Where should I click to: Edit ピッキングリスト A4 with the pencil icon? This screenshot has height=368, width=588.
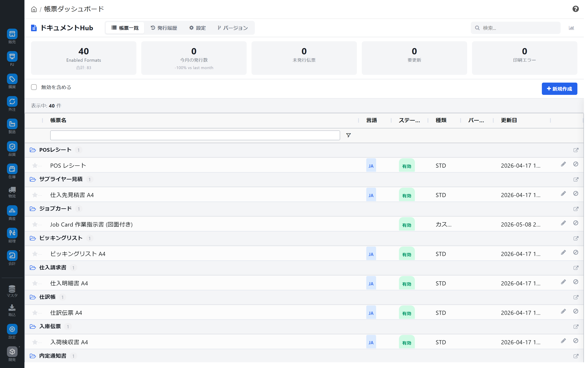click(x=563, y=253)
